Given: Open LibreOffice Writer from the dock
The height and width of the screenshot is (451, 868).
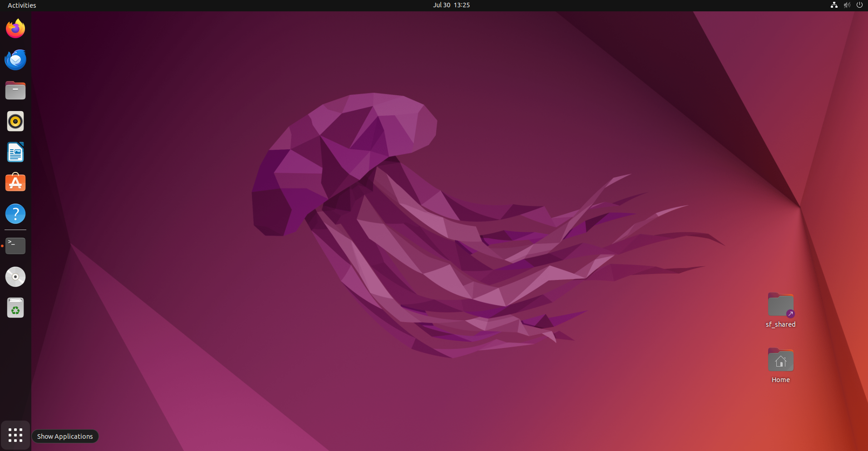Looking at the screenshot, I should pyautogui.click(x=15, y=152).
